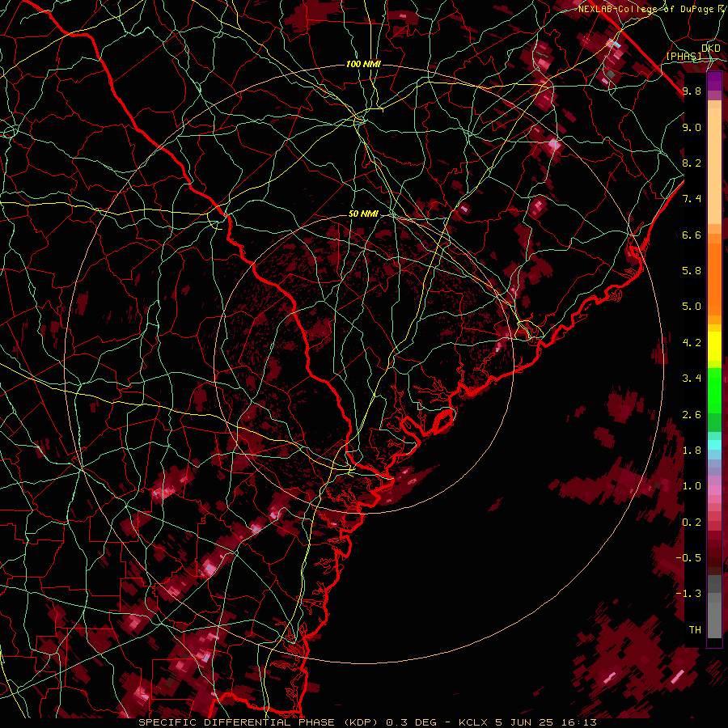
Task: Select the -0.5 scale label
Action: click(688, 558)
